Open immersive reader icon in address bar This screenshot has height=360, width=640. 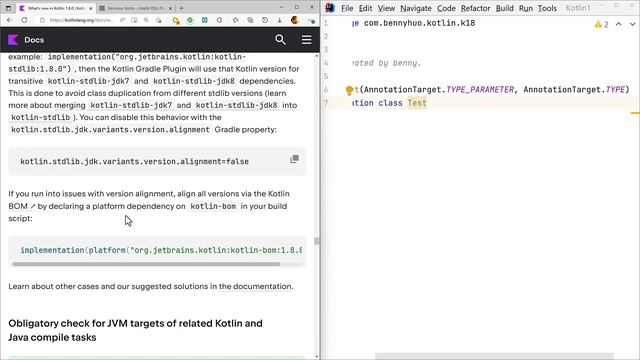coord(134,20)
